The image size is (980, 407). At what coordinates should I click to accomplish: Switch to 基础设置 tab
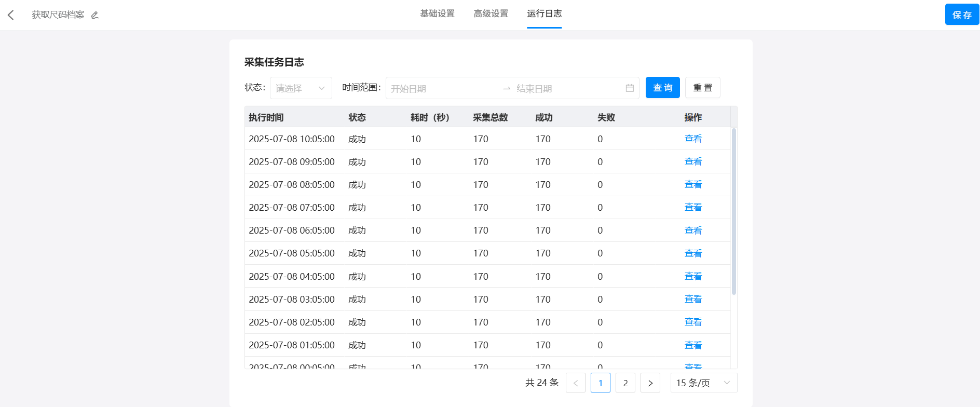pos(437,14)
